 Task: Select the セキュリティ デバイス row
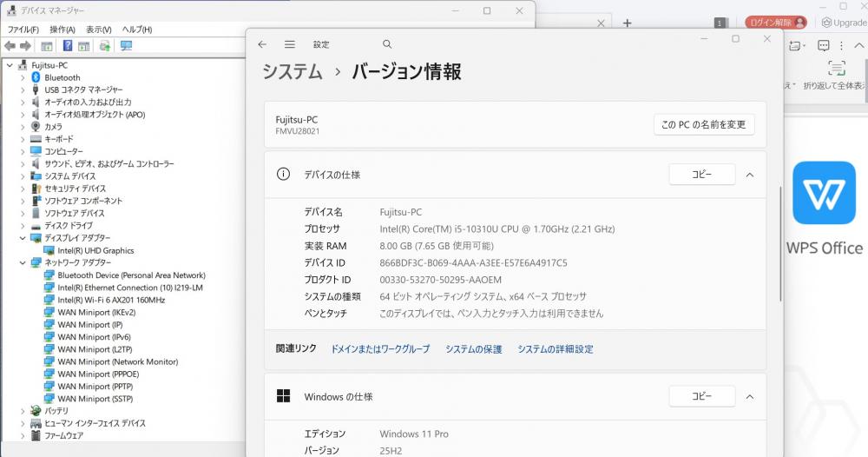[x=75, y=189]
